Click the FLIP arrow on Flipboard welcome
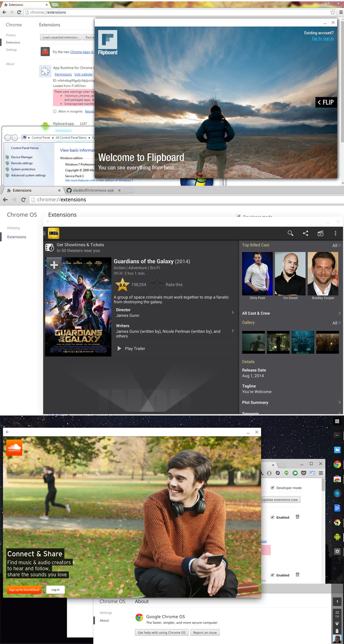Viewport: 344px width, 644px height. (326, 102)
